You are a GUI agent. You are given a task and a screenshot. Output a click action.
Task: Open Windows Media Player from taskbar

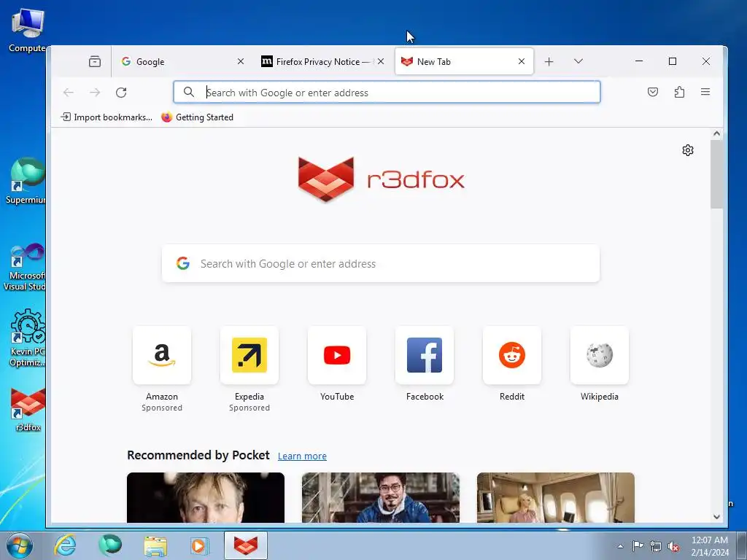coord(199,545)
